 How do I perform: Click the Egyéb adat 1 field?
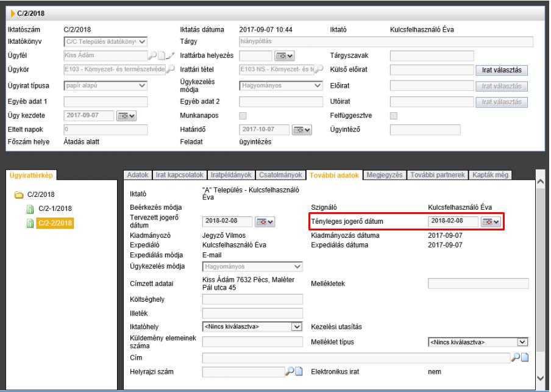click(x=105, y=102)
